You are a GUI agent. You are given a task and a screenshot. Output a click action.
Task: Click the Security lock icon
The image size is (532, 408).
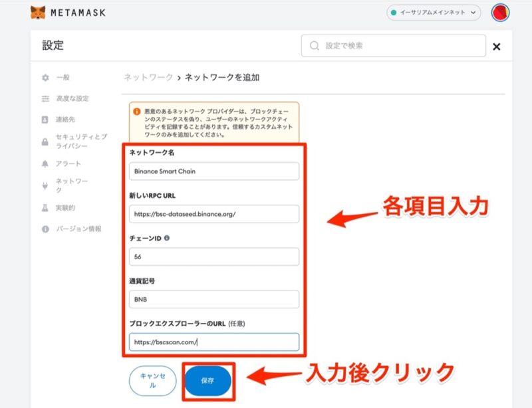(x=45, y=142)
